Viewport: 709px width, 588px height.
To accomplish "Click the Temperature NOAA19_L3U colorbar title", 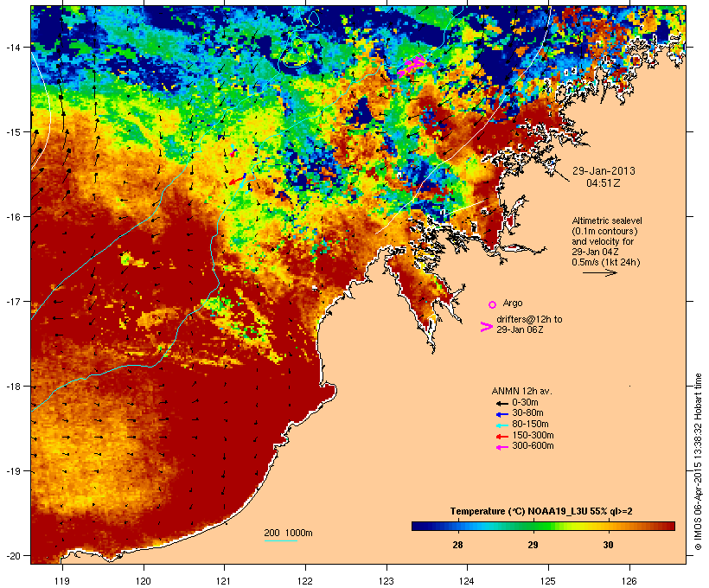I will point(541,512).
